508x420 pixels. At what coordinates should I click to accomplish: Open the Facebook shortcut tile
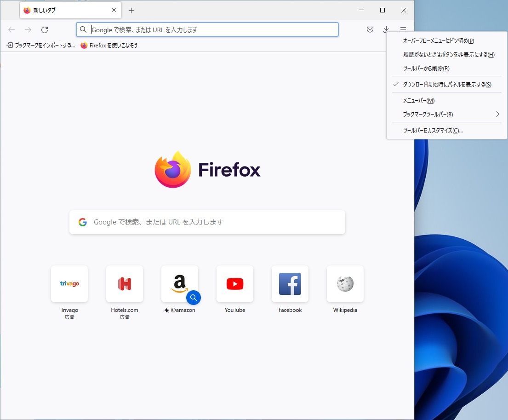pyautogui.click(x=290, y=284)
